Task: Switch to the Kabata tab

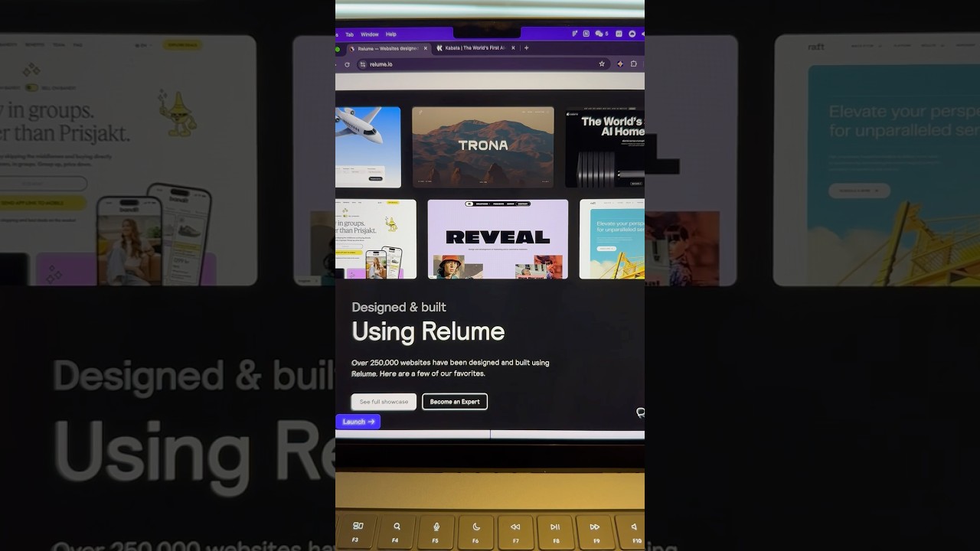Action: pos(475,48)
